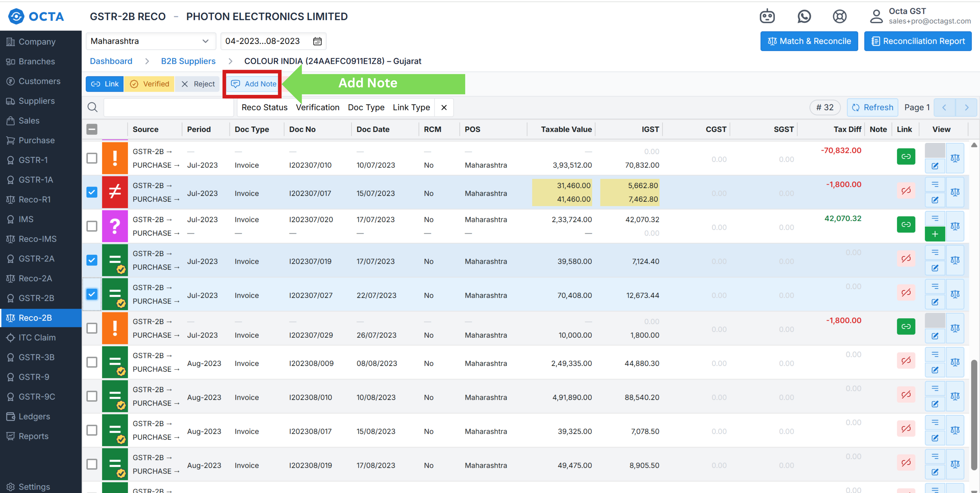Click edit note icon for invoice I202307/027
Image resolution: width=980 pixels, height=493 pixels.
(935, 302)
